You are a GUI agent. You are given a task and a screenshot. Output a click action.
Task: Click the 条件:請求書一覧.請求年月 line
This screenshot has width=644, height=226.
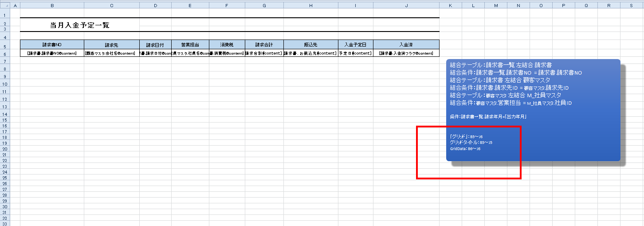pyautogui.click(x=488, y=117)
